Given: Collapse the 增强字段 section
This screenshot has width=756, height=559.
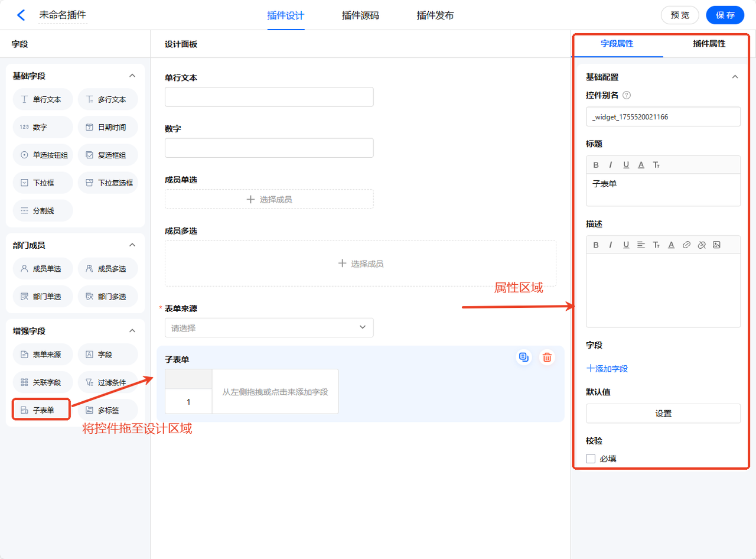Looking at the screenshot, I should pos(132,331).
